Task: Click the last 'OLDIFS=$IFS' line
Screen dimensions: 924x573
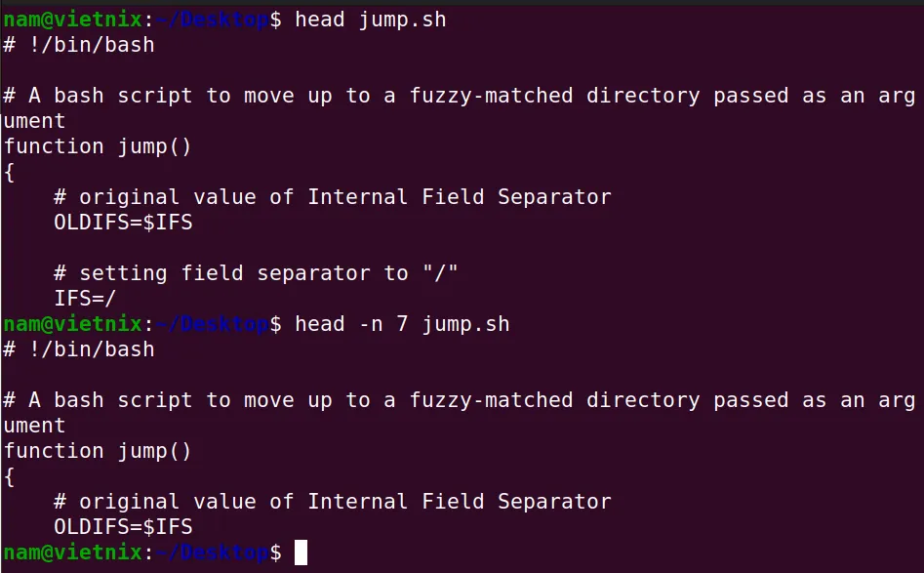Action: pyautogui.click(x=123, y=527)
